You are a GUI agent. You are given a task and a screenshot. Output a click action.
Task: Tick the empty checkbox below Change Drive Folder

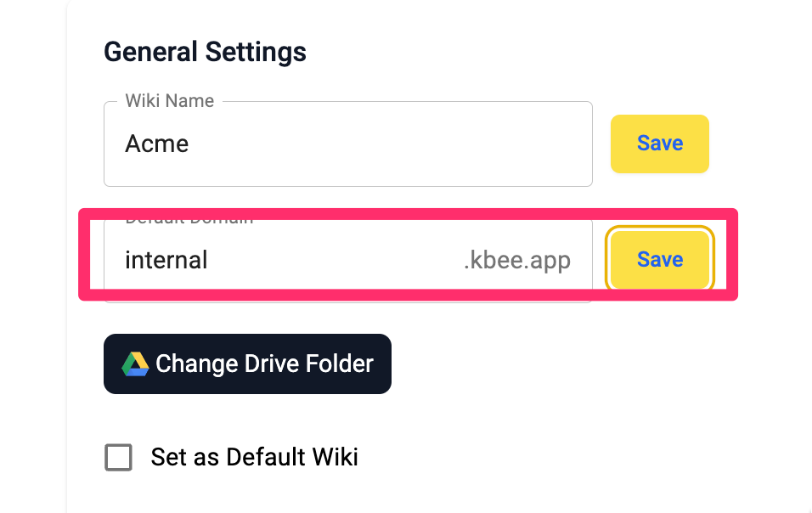(x=119, y=457)
